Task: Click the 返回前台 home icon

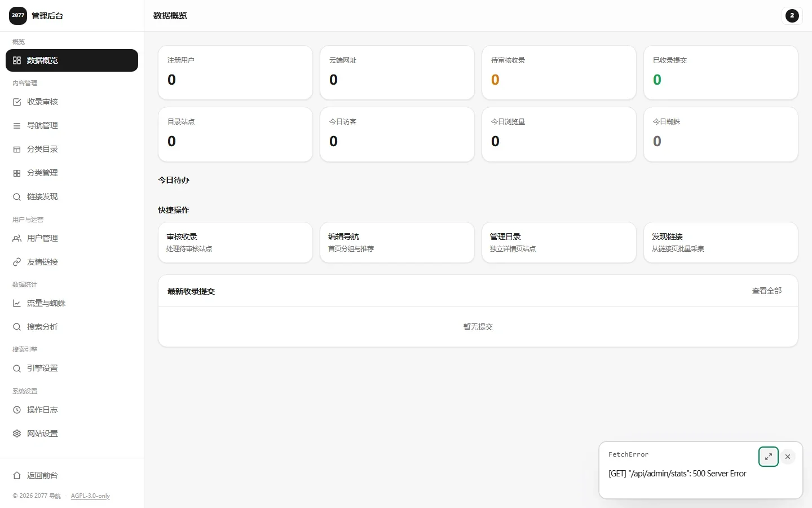Action: click(17, 476)
